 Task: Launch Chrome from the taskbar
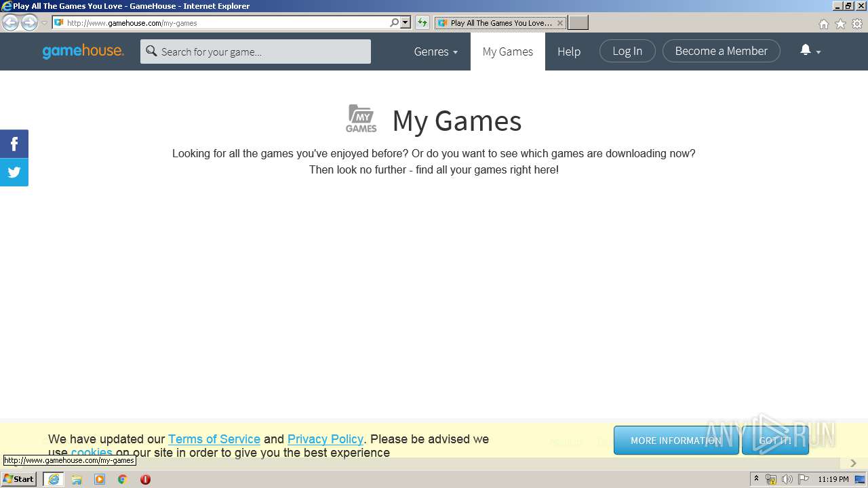(x=123, y=479)
